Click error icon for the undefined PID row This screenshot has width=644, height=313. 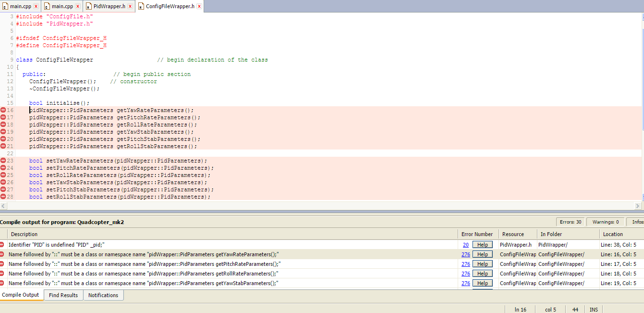[2, 245]
